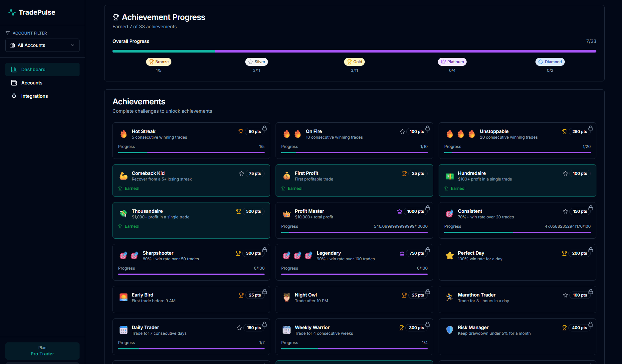Open the All Accounts dropdown

coord(42,45)
